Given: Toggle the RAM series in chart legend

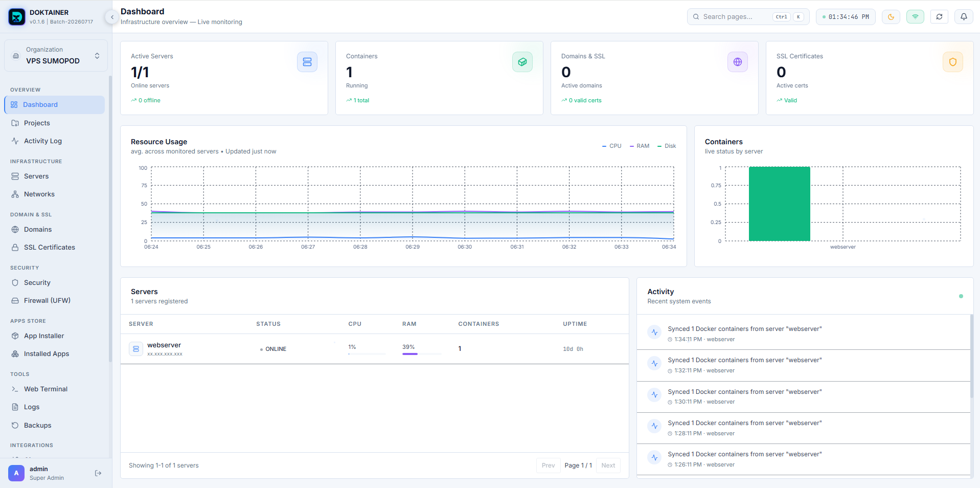Looking at the screenshot, I should [x=640, y=146].
